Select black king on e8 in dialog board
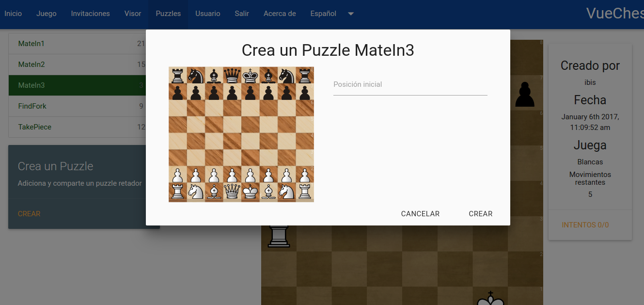This screenshot has width=644, height=305. tap(251, 75)
